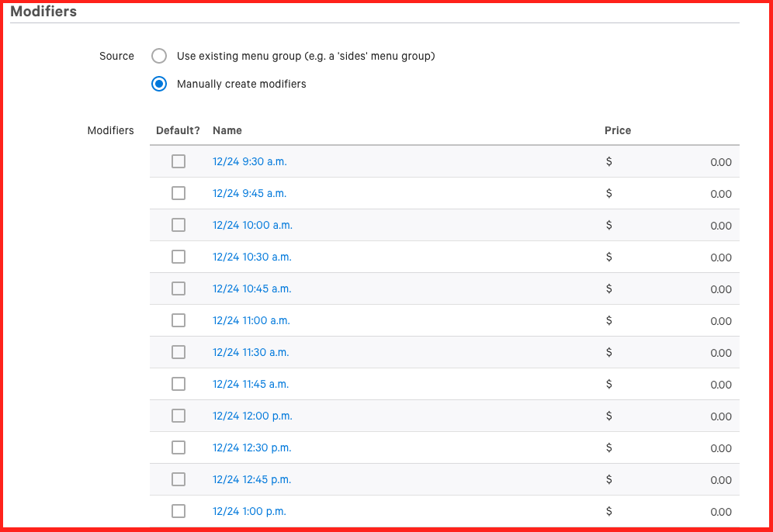Click price value for 12/24 12:00 p.m.

point(721,416)
